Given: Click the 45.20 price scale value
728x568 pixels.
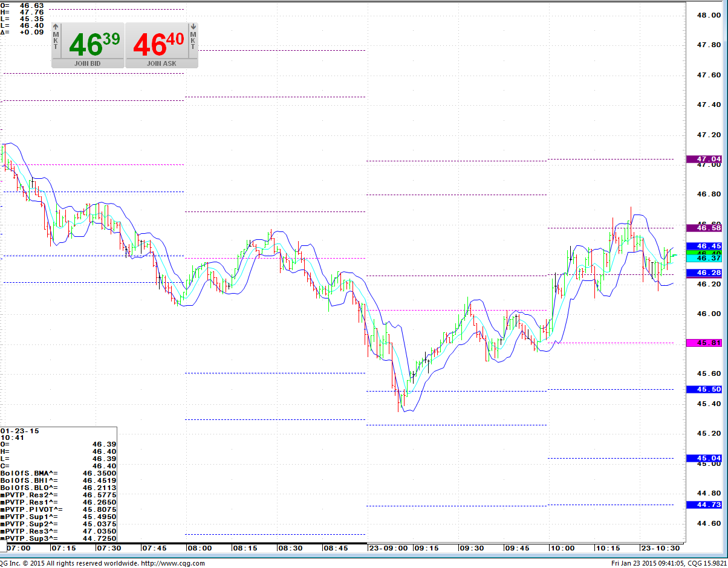Looking at the screenshot, I should pos(709,434).
